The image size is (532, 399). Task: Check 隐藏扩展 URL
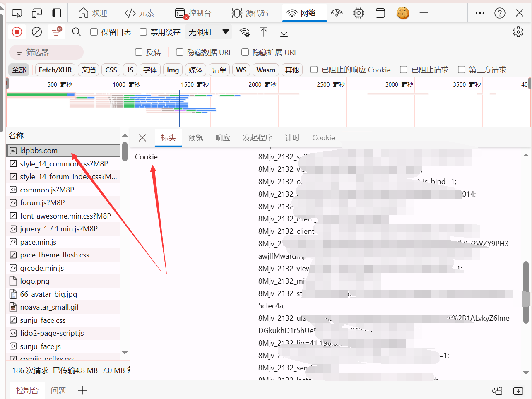coord(245,52)
